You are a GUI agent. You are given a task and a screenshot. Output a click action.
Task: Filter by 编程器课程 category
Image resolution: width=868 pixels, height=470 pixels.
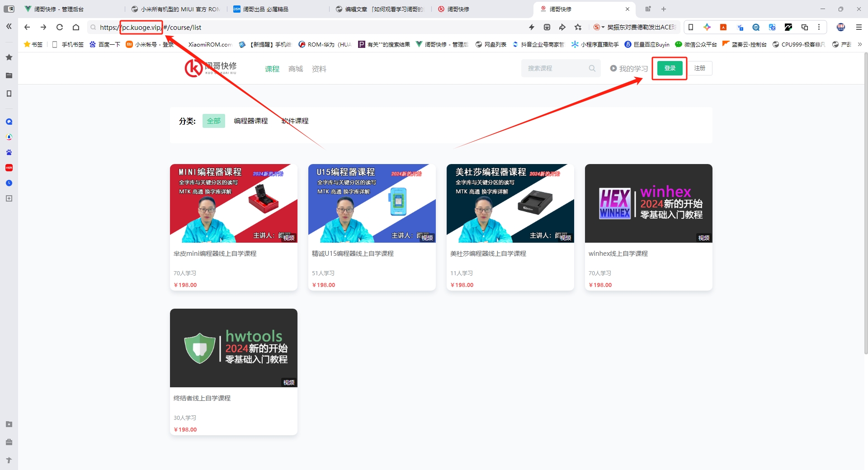click(251, 121)
